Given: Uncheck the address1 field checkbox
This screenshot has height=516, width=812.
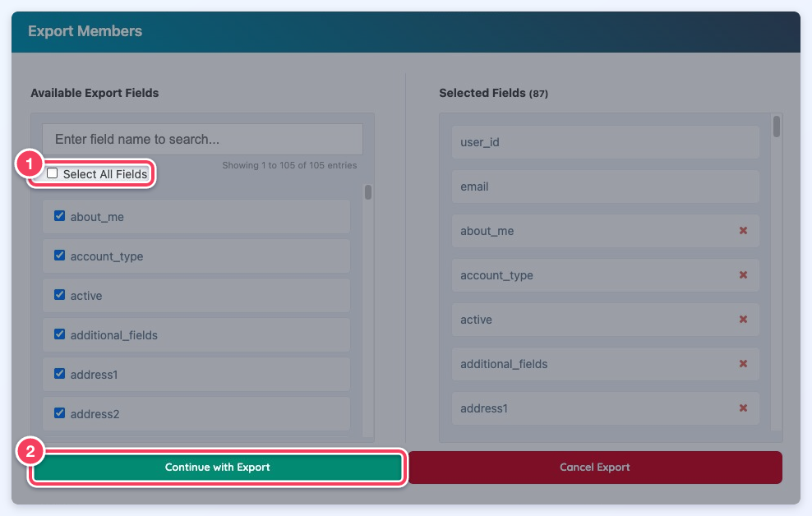Looking at the screenshot, I should coord(59,373).
